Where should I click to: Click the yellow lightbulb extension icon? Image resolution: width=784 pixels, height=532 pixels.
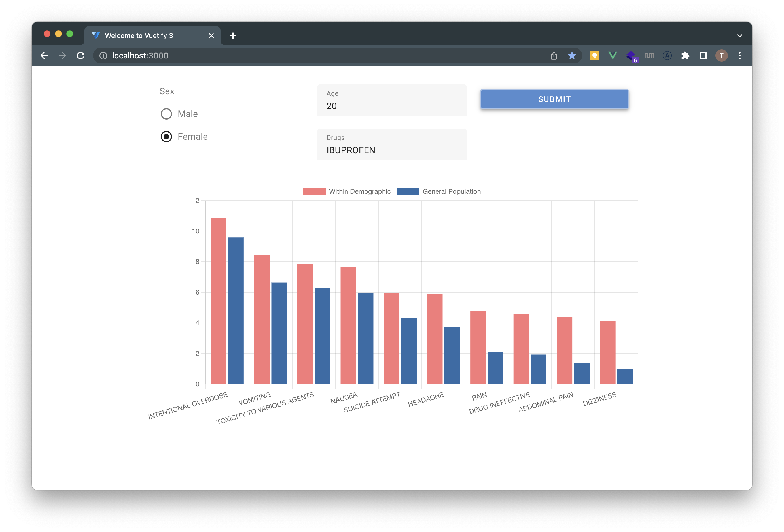[x=594, y=56]
